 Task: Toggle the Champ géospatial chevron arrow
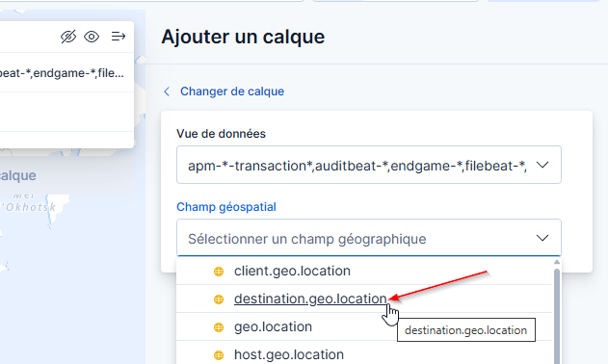tap(542, 238)
